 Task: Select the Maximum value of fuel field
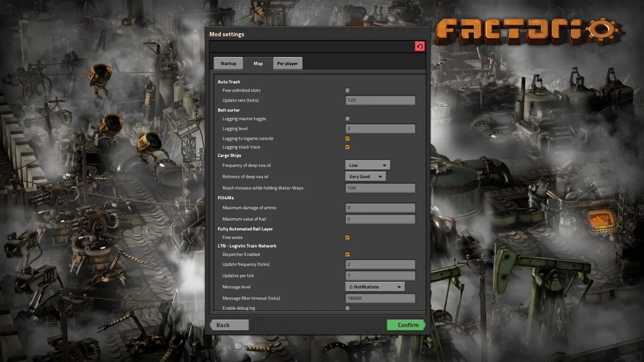click(x=380, y=219)
